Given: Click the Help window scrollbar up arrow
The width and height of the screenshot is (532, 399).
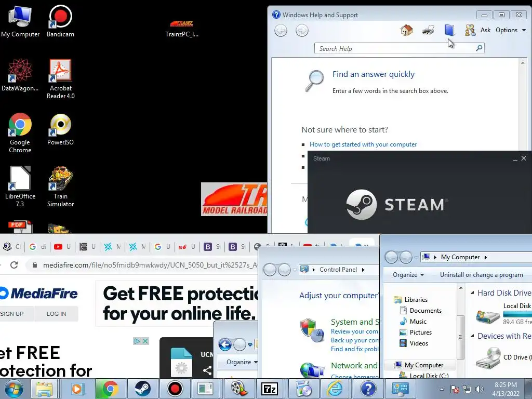Looking at the screenshot, I should [523, 63].
